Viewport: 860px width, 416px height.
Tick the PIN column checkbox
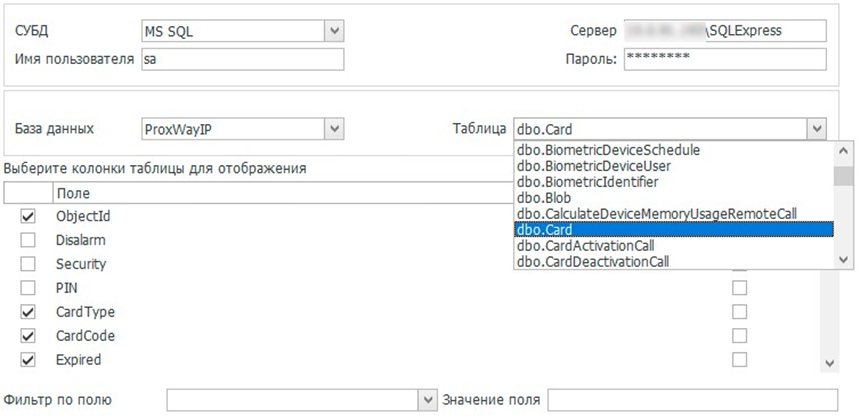coord(28,288)
